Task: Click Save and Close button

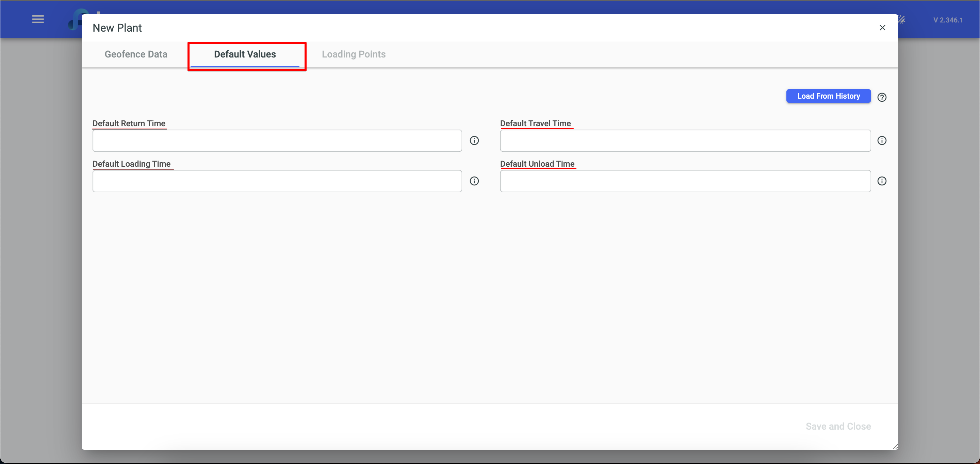Action: click(838, 426)
